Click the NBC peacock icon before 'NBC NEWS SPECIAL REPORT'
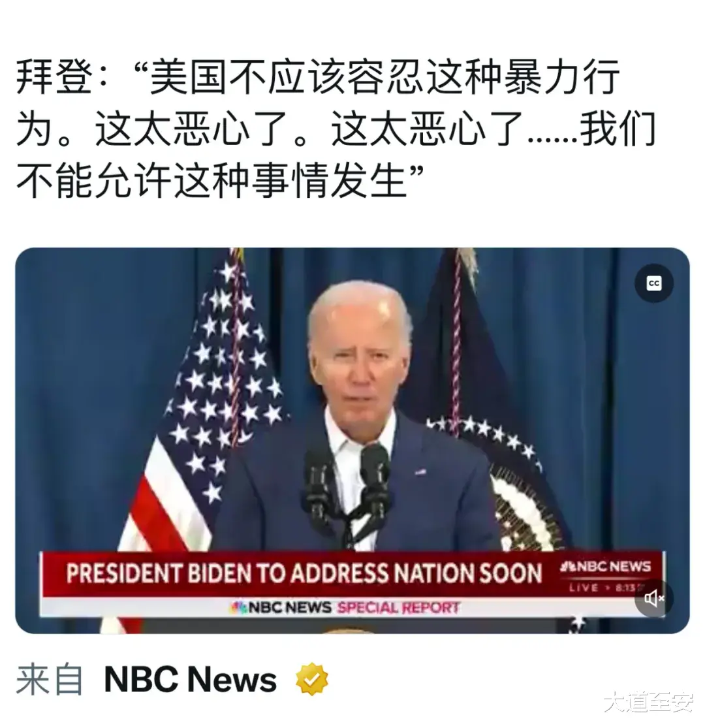 point(239,608)
